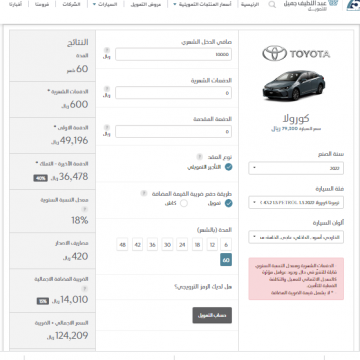Open فروعنا branches page

[42, 5]
